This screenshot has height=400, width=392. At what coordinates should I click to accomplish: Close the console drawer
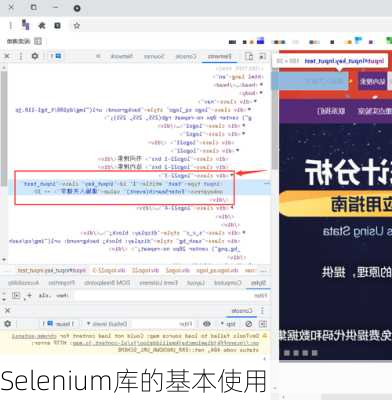(x=8, y=311)
